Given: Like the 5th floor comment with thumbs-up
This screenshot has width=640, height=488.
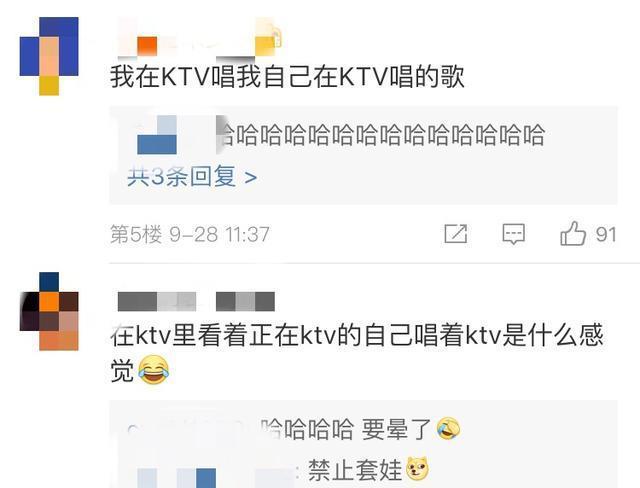Looking at the screenshot, I should pos(573,233).
